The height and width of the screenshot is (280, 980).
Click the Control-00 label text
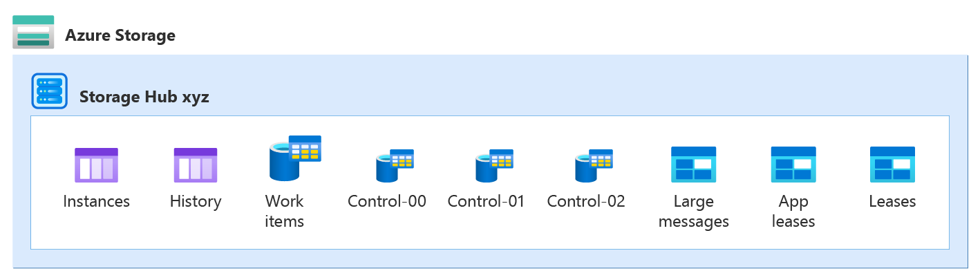(387, 202)
